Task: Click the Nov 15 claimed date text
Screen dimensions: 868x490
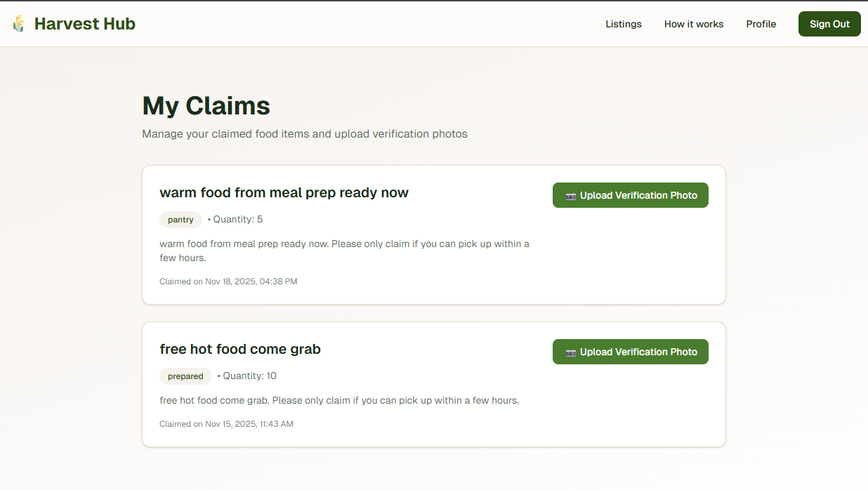Action: 226,424
